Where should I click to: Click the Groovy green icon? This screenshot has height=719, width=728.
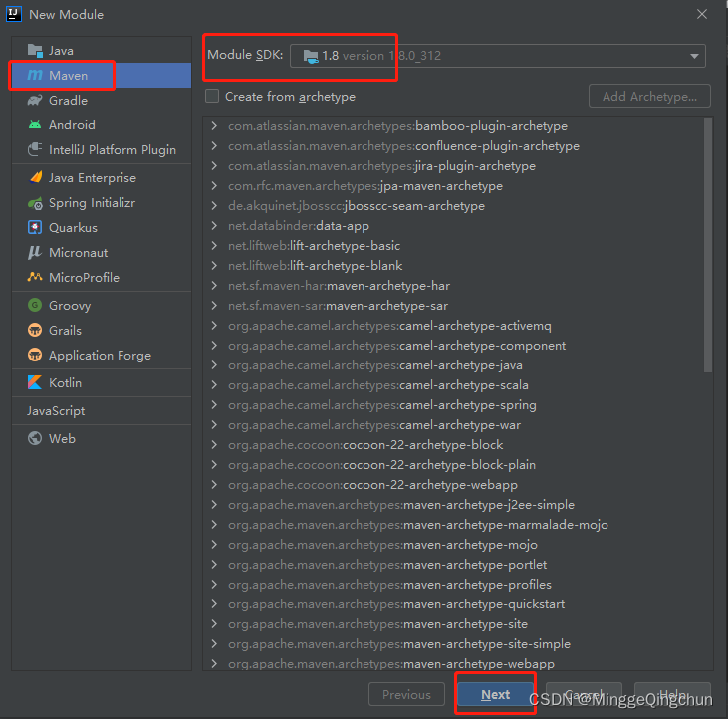pos(35,305)
